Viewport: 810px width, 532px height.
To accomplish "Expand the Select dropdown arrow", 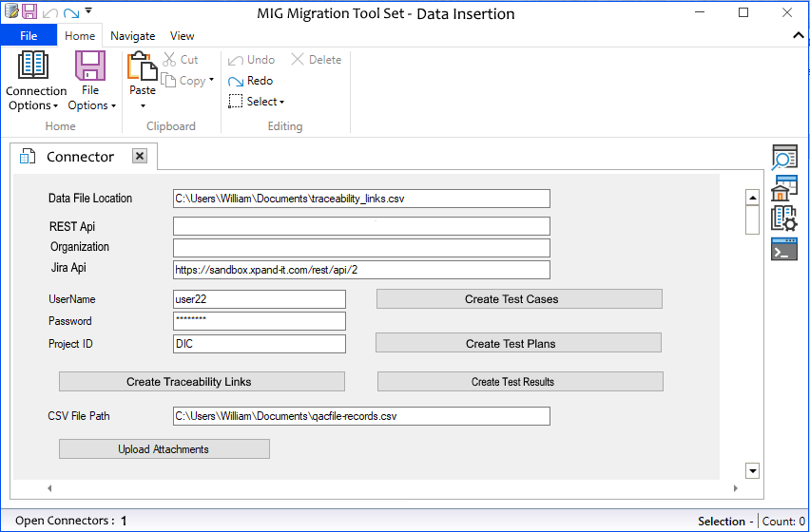I will [282, 103].
